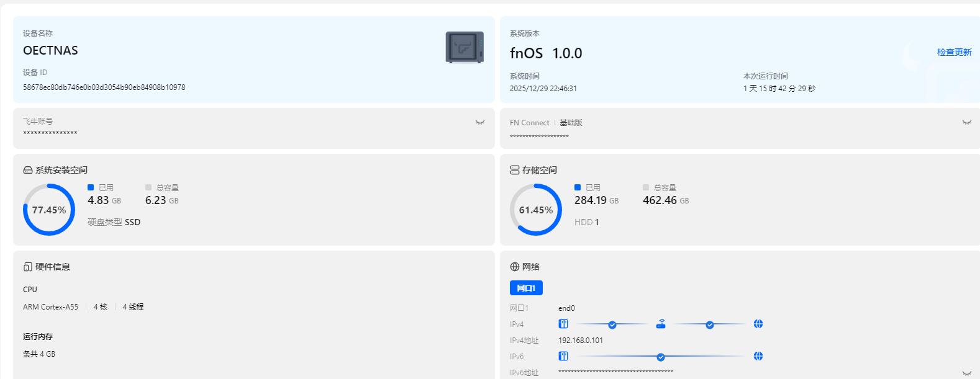Click system version fnOS 1.0.0
Viewport: 980px width, 379px height.
[546, 53]
